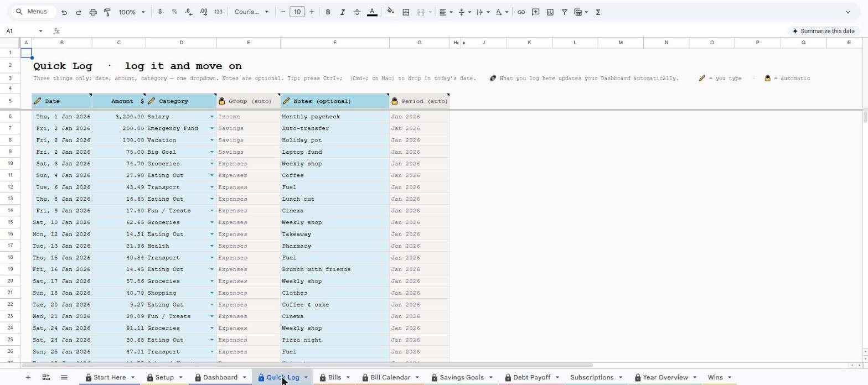Click Summarize this data button
This screenshot has height=385, width=868.
click(x=823, y=31)
